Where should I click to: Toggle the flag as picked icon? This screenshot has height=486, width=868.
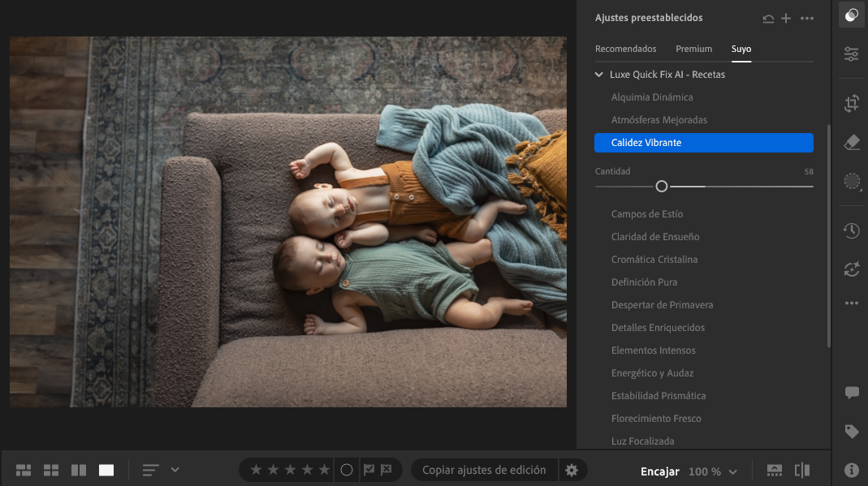point(369,470)
